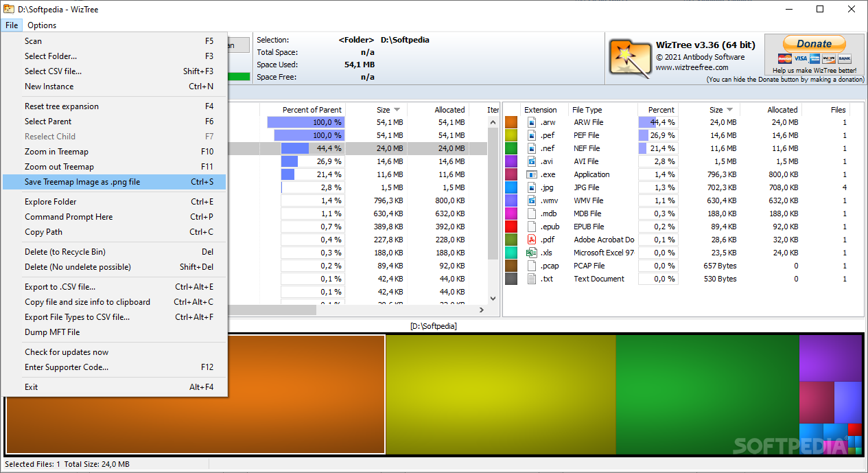
Task: Choose Export File Types to CSV file...
Action: 114,317
